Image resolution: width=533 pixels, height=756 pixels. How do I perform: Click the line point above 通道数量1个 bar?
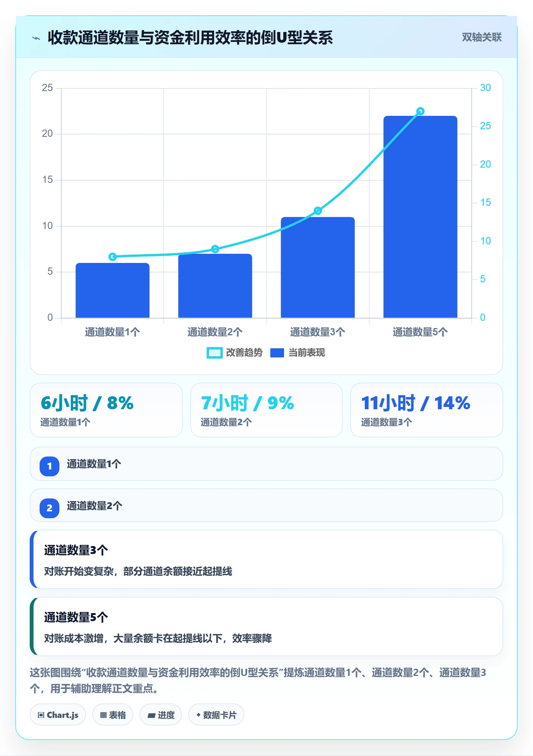coord(113,257)
